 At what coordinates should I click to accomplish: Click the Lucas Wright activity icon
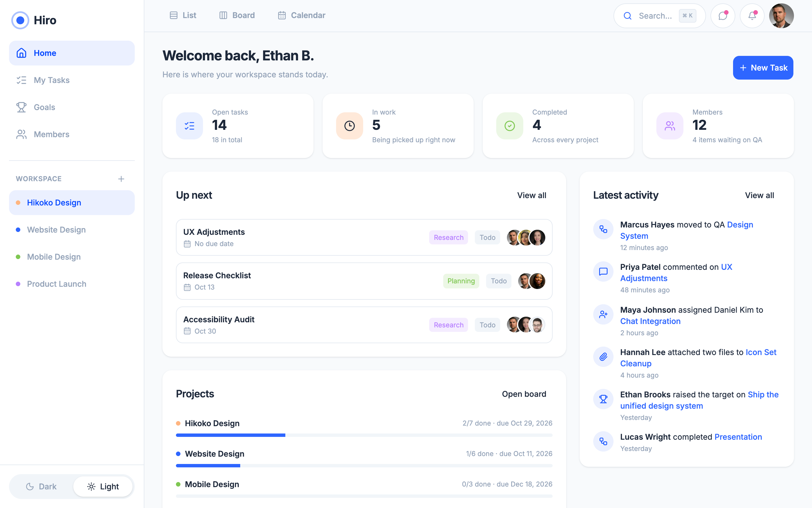coord(603,441)
